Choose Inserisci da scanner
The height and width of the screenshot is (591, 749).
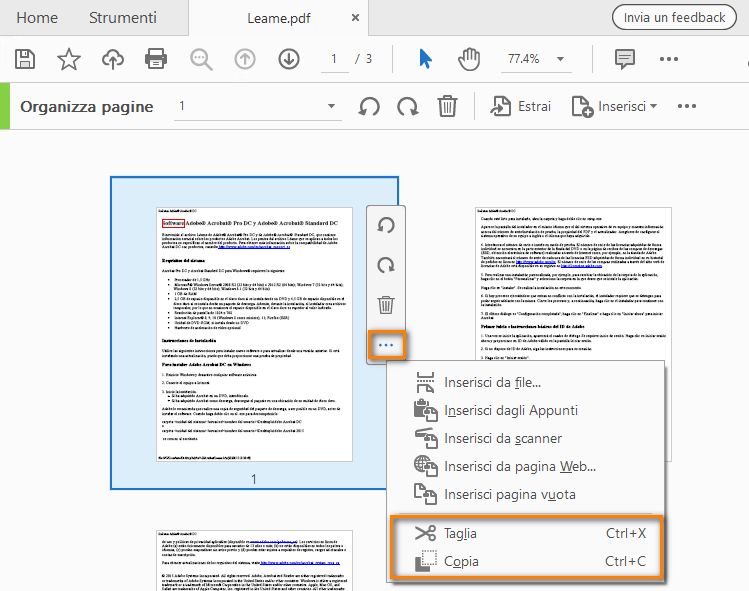(x=525, y=438)
